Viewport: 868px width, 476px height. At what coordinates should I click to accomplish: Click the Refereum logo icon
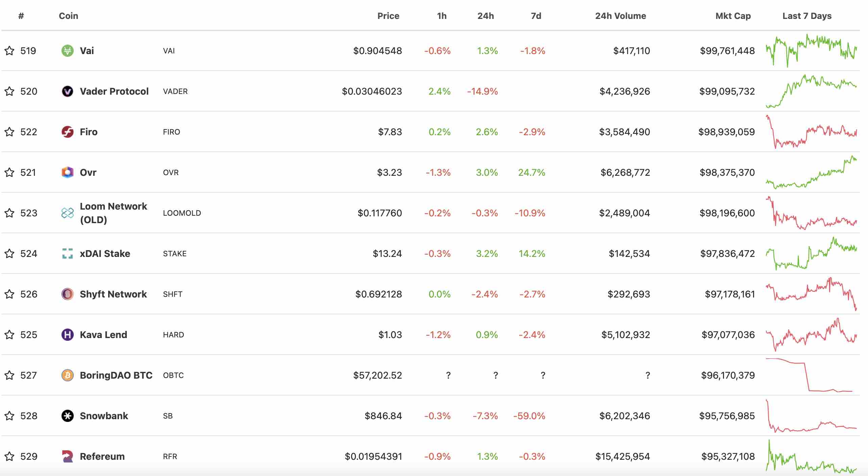tap(68, 456)
